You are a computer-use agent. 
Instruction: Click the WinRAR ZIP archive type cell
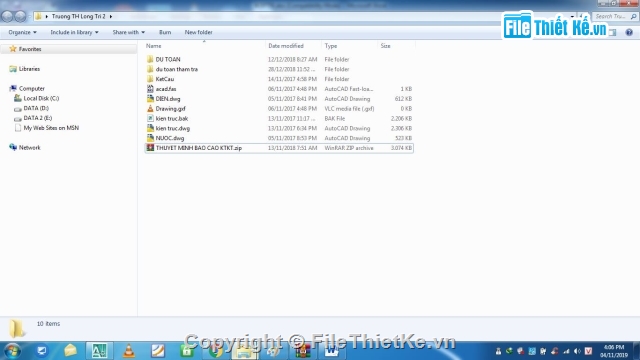[x=349, y=148]
